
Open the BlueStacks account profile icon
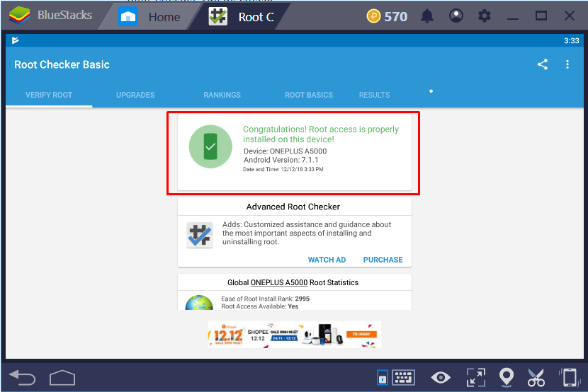[x=456, y=16]
